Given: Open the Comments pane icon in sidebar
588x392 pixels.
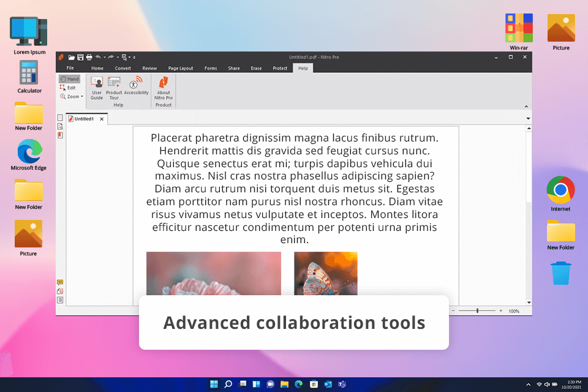Looking at the screenshot, I should (60, 282).
